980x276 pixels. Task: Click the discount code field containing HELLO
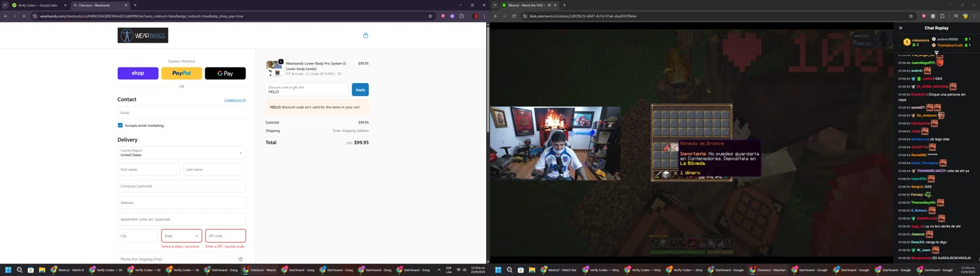[307, 90]
